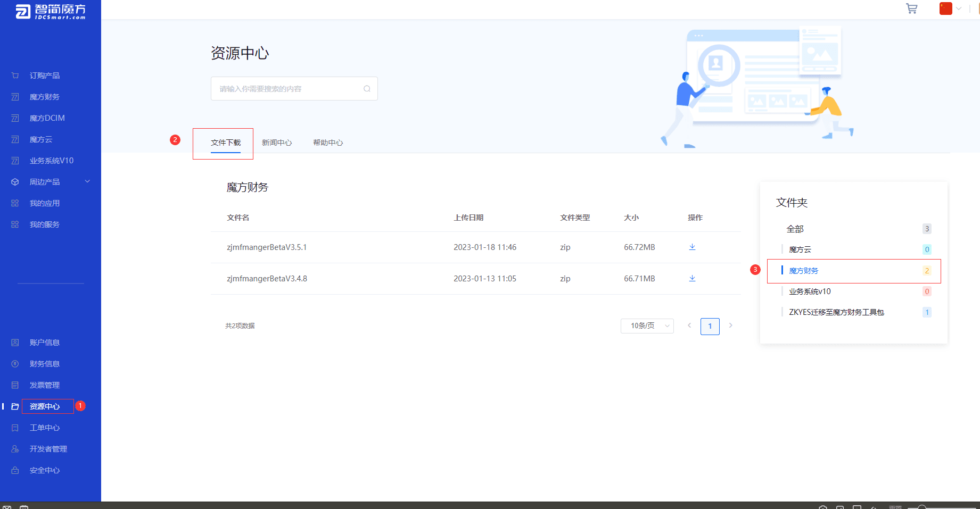Click the file size 66.71MB
The width and height of the screenshot is (980, 509).
639,279
